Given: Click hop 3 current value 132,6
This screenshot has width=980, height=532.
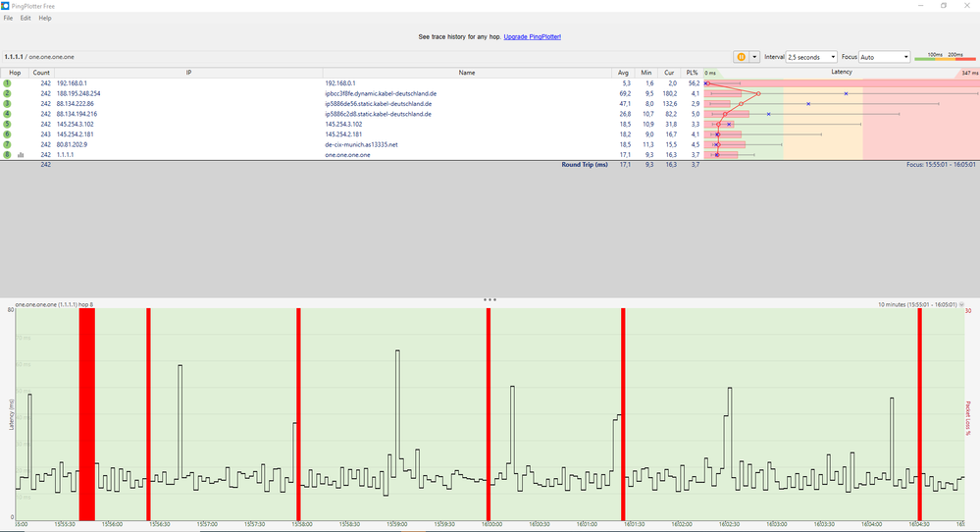Looking at the screenshot, I should click(669, 104).
